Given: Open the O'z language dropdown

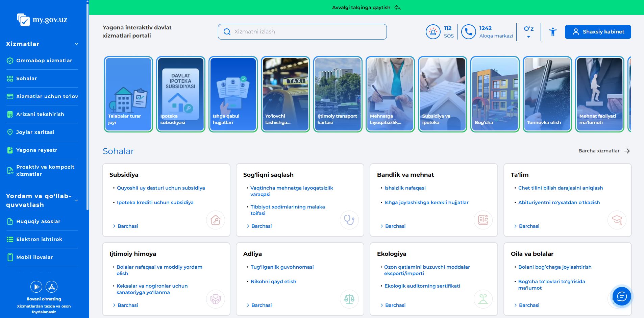Looking at the screenshot, I should tap(529, 32).
